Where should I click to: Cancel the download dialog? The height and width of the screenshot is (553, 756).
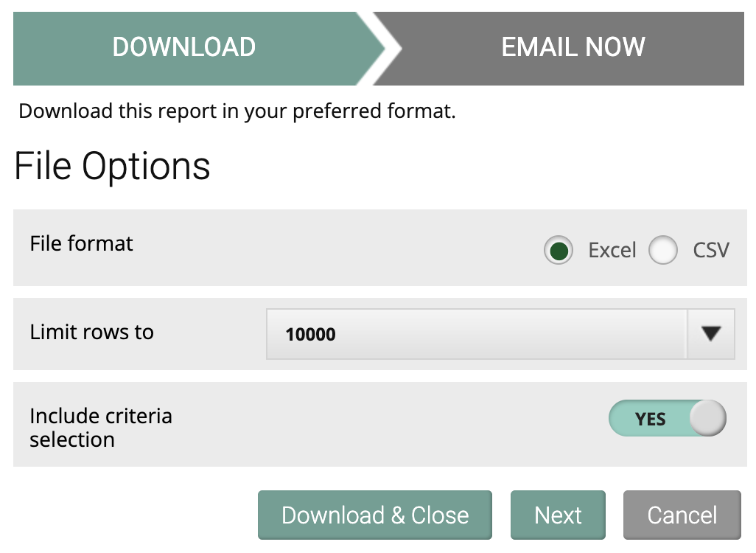tap(682, 515)
